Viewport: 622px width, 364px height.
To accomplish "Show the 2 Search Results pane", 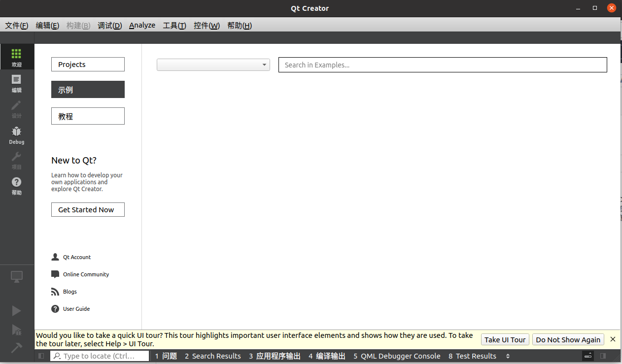I will pyautogui.click(x=213, y=356).
